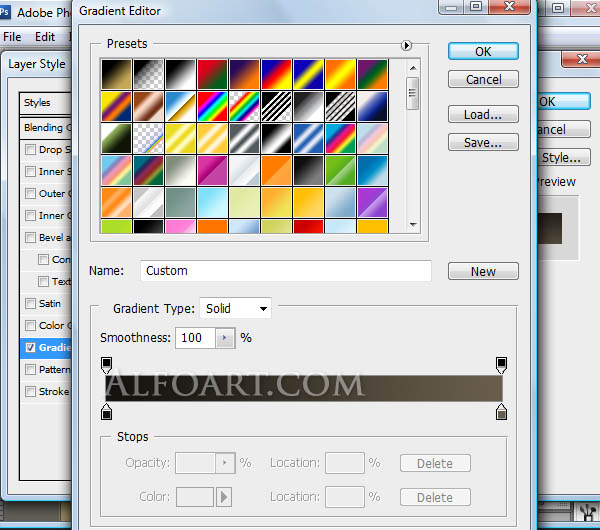Enable Contour sub-option checkbox
This screenshot has height=530, width=600.
point(43,259)
